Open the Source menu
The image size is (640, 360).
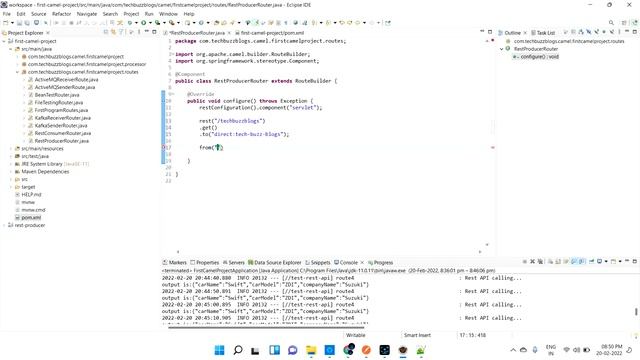[x=38, y=14]
